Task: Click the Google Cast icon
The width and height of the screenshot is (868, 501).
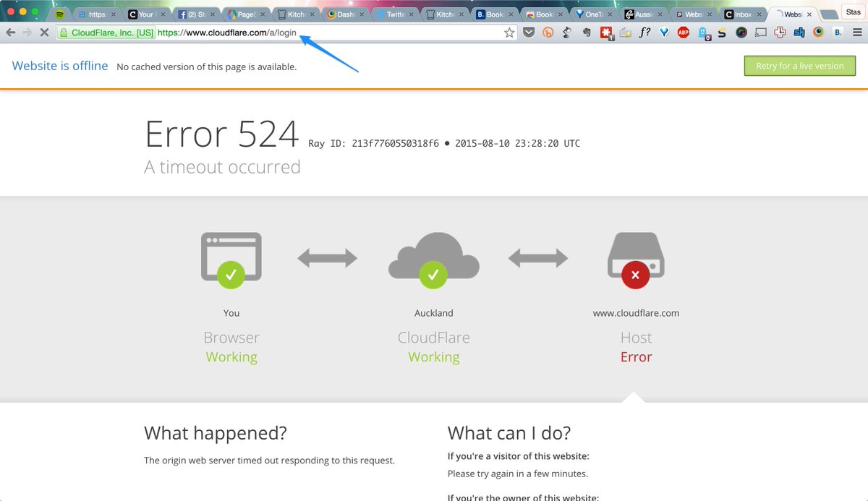Action: [761, 32]
